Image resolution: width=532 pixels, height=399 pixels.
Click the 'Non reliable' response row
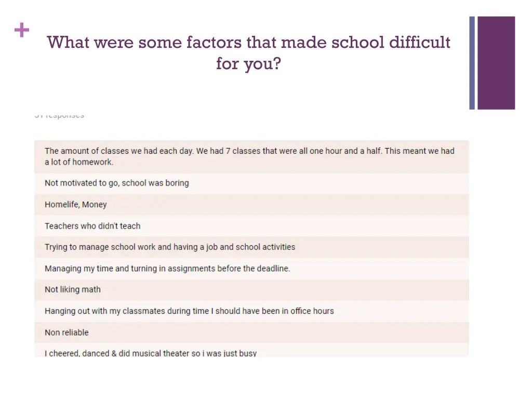point(251,332)
